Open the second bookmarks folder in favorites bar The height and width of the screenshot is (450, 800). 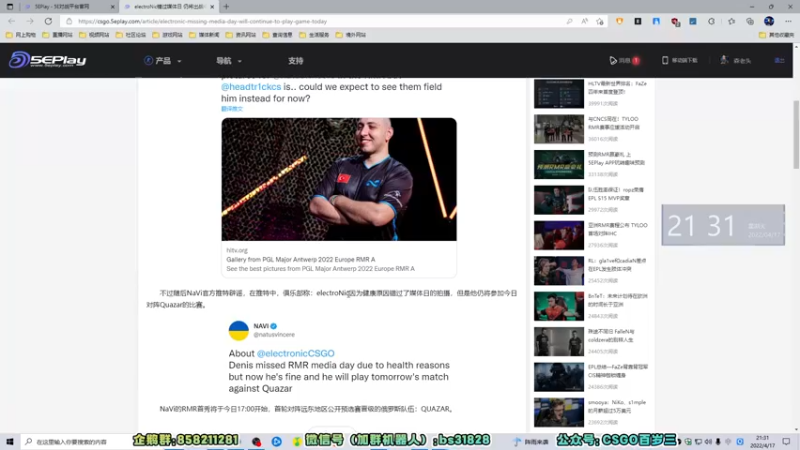tap(57, 35)
